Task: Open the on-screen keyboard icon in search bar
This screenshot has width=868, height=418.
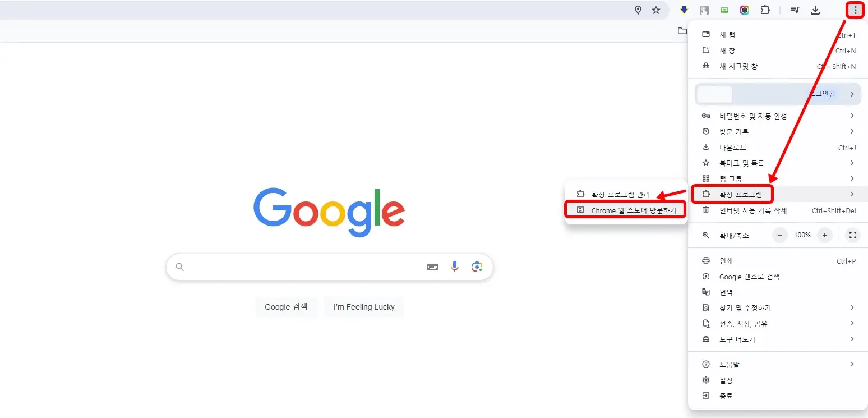Action: pos(432,267)
